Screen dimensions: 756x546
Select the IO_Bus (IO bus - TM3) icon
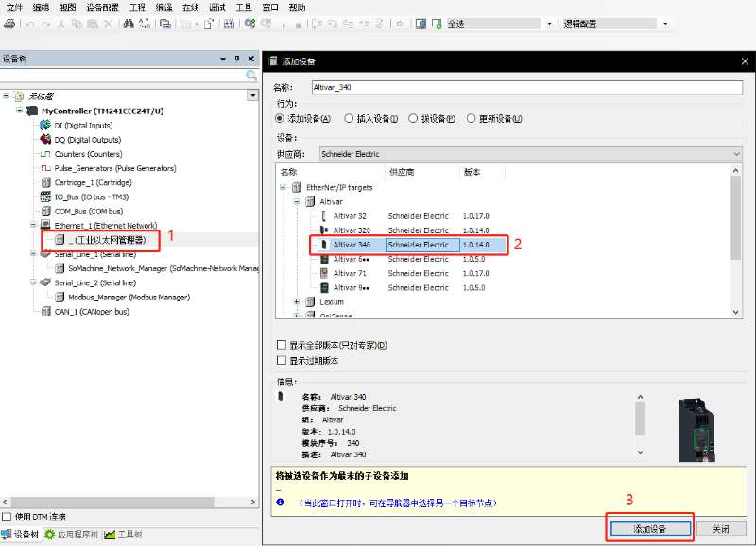45,196
